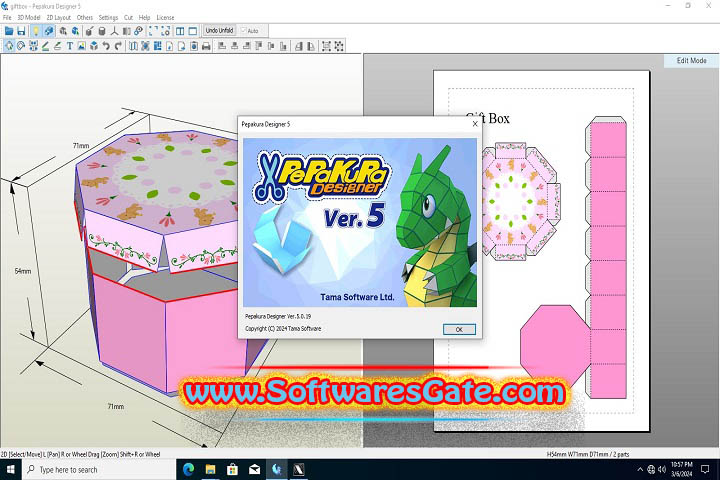Open the File menu
This screenshot has width=720, height=480.
click(x=7, y=17)
